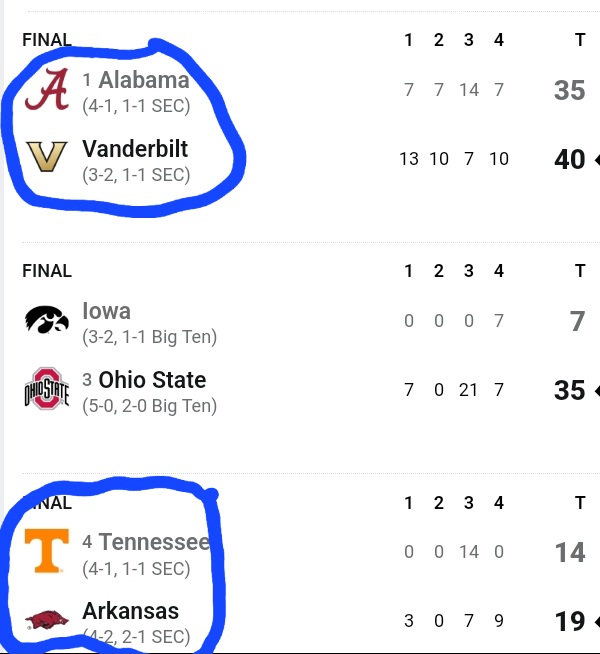The image size is (600, 654).
Task: Click the Alabama crimson A logo
Action: click(x=46, y=91)
